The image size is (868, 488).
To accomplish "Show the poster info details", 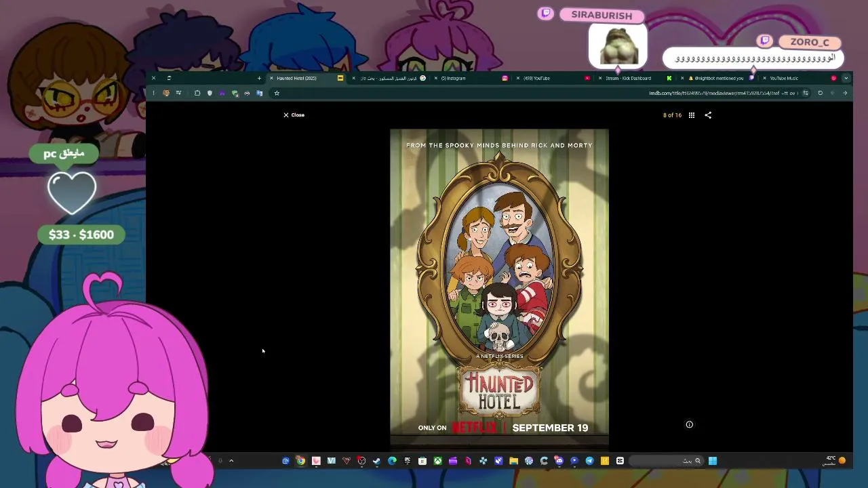I will (x=689, y=424).
